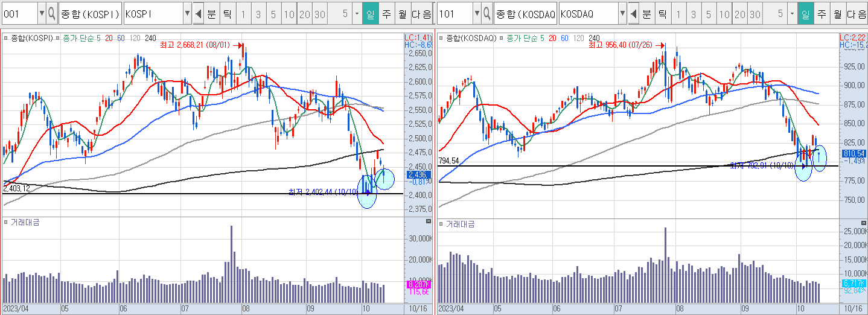Click the left arrow button on KOSPI toolbar
This screenshot has width=868, height=315.
point(199,13)
